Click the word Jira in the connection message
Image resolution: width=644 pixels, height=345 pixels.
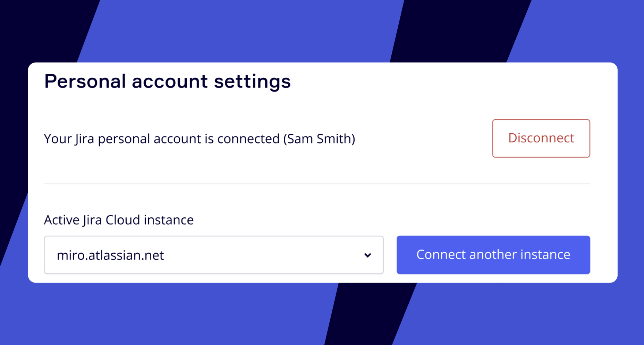coord(85,139)
